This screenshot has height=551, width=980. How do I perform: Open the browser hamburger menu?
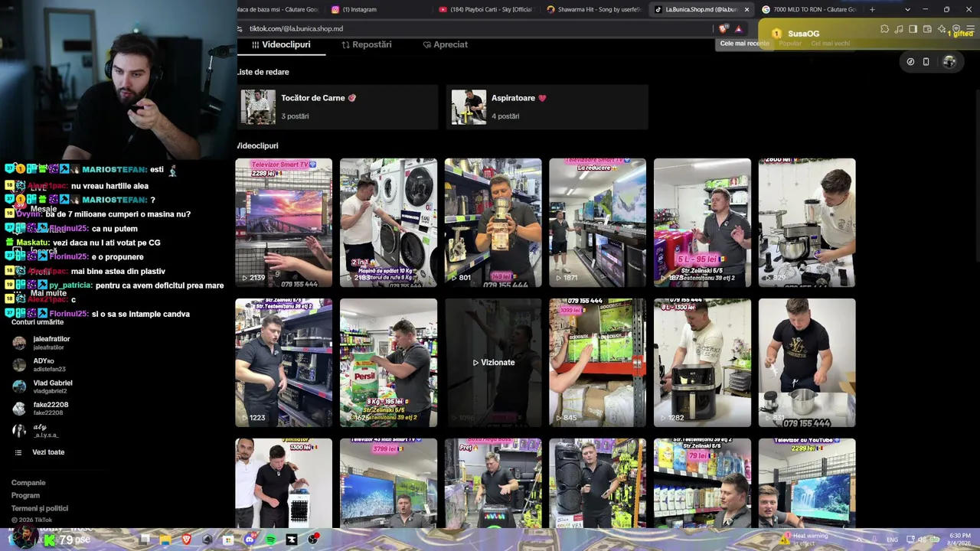click(x=970, y=29)
